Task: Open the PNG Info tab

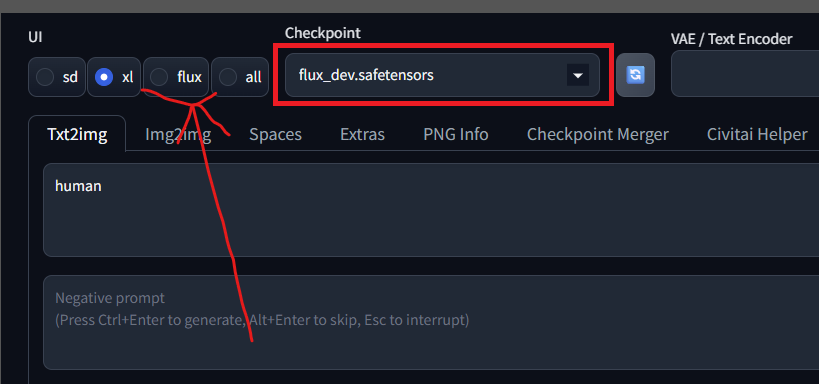Action: coord(456,134)
